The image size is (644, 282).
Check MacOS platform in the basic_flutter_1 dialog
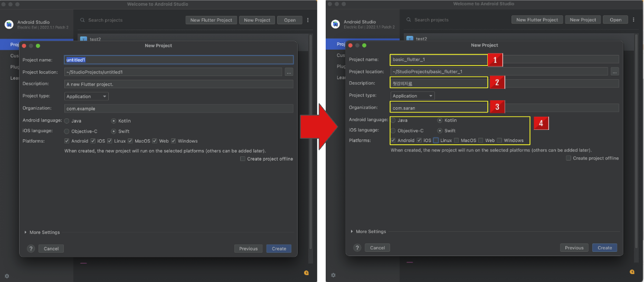456,140
